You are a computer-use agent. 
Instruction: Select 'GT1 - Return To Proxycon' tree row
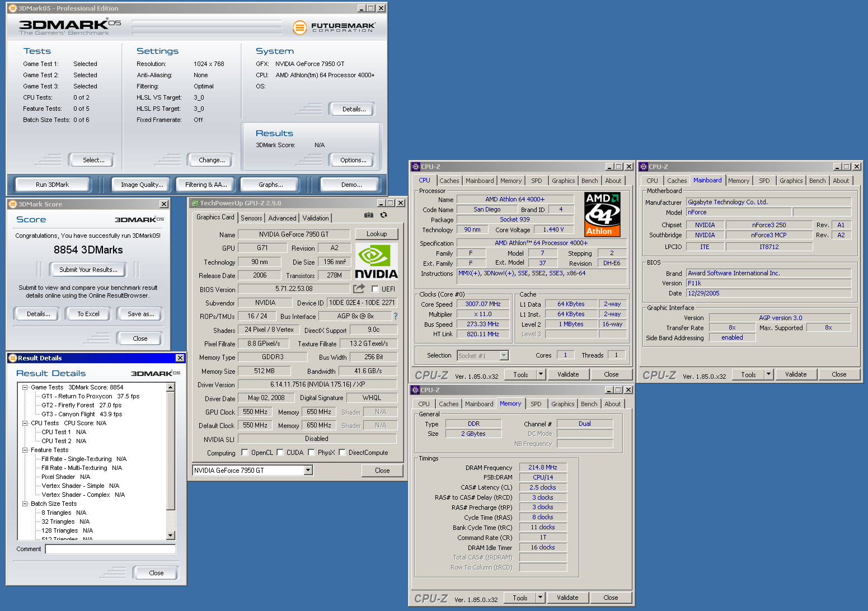click(x=91, y=396)
